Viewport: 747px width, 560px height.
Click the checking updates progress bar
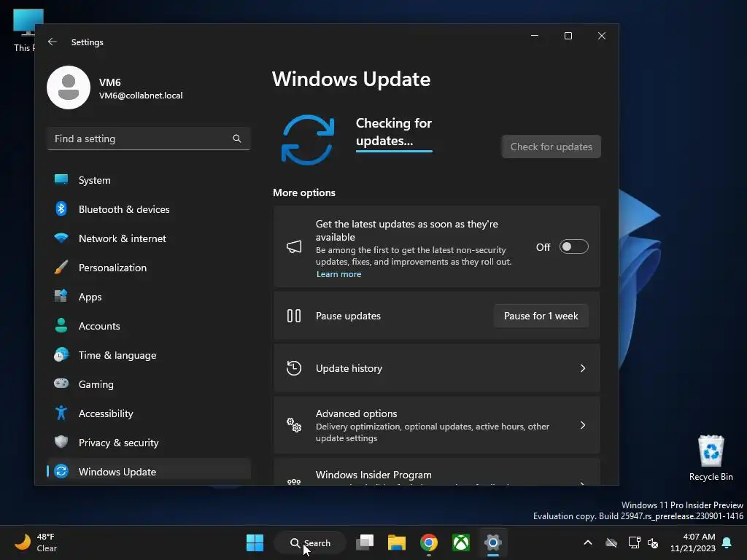[x=394, y=151]
